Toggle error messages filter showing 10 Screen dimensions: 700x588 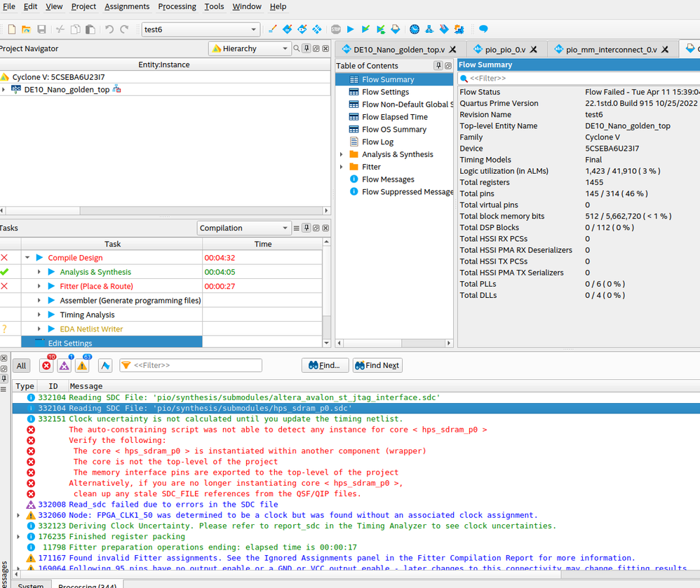[x=47, y=365]
